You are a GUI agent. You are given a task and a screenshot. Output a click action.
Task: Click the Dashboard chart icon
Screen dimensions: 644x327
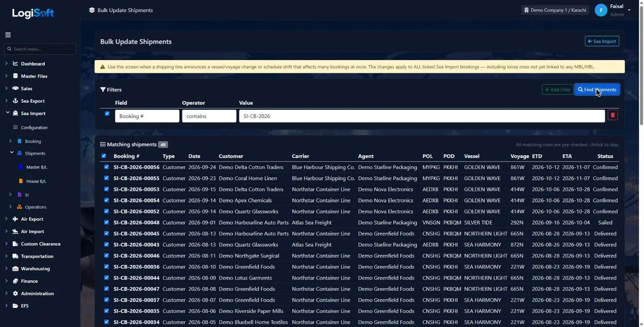(15, 64)
